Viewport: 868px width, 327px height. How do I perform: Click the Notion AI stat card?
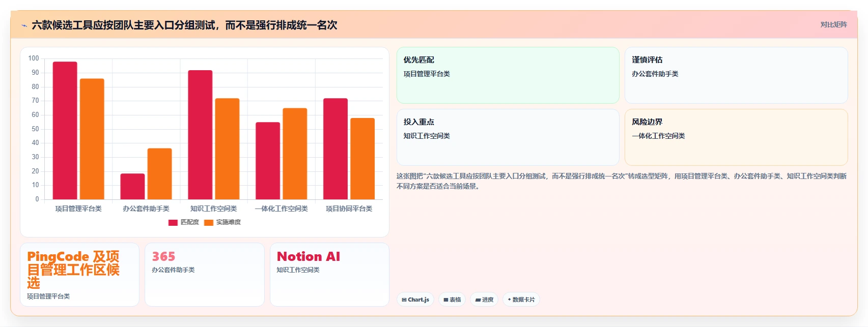pos(329,275)
